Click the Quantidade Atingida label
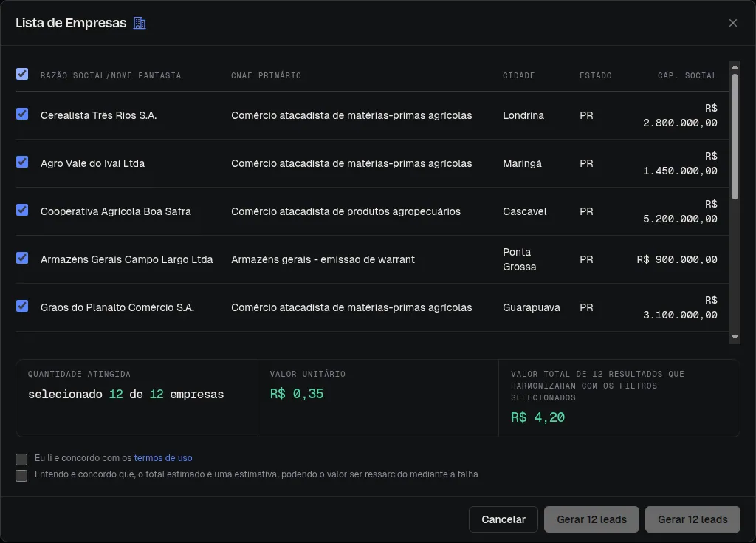The height and width of the screenshot is (543, 756). 79,374
